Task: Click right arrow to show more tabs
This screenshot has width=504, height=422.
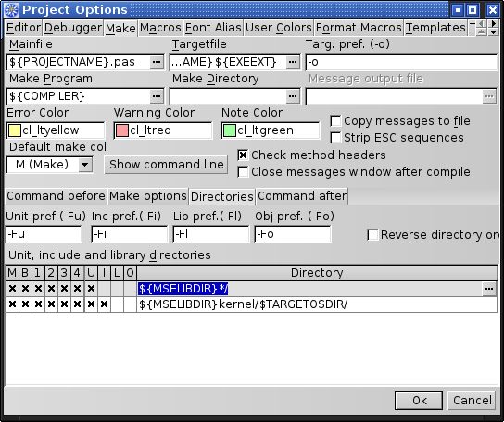Action: pyautogui.click(x=494, y=23)
